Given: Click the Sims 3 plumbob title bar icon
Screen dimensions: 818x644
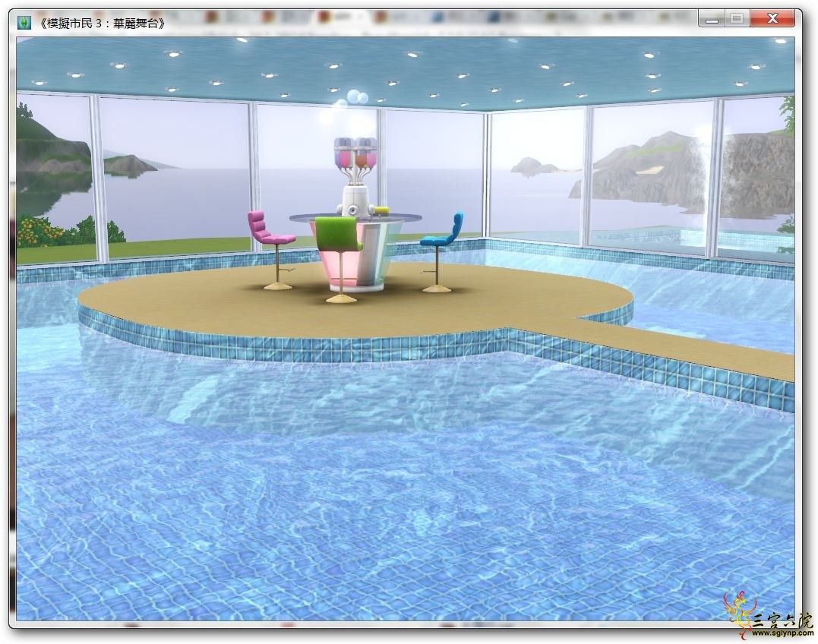Looking at the screenshot, I should [x=24, y=24].
